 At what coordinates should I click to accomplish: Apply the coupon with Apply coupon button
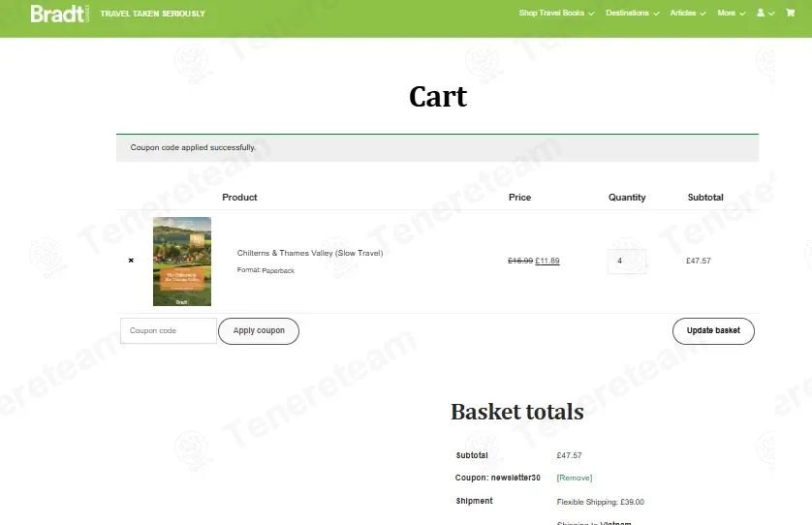(x=259, y=331)
